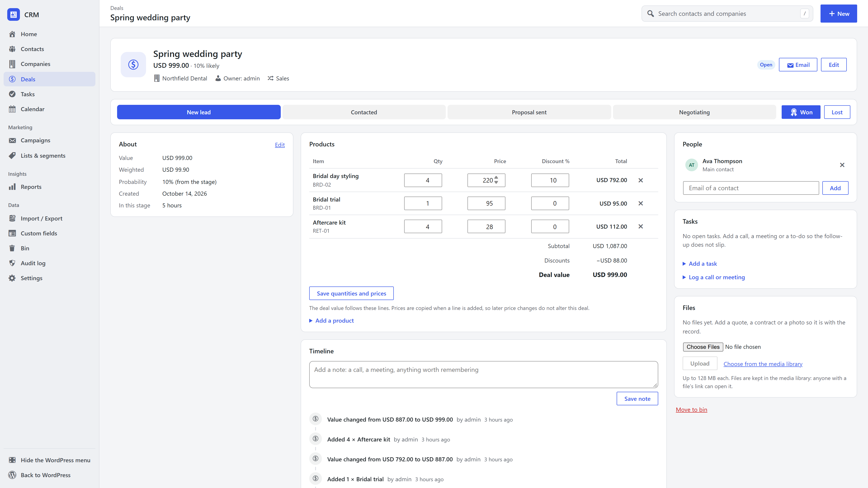Click the timeline note text area
868x488 pixels.
484,375
